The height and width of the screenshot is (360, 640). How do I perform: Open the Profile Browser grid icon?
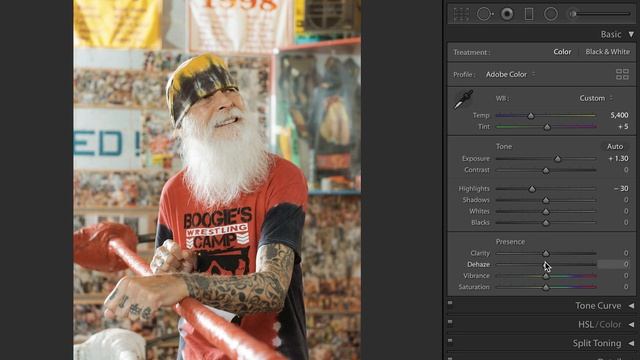622,74
